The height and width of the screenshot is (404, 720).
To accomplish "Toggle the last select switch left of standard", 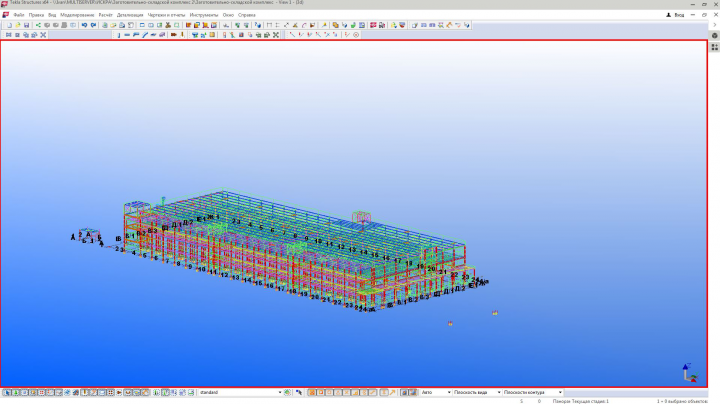I will [x=191, y=392].
